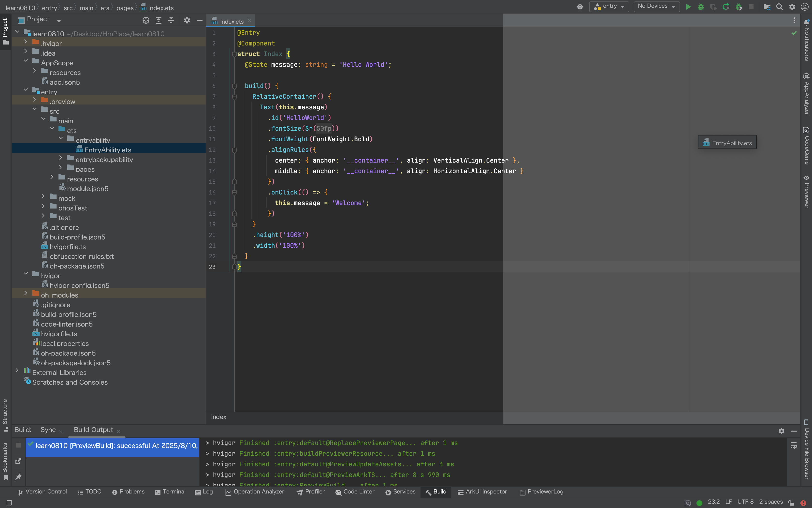The height and width of the screenshot is (508, 812).
Task: Open the AppAnalyzer tool window
Action: pos(807,94)
